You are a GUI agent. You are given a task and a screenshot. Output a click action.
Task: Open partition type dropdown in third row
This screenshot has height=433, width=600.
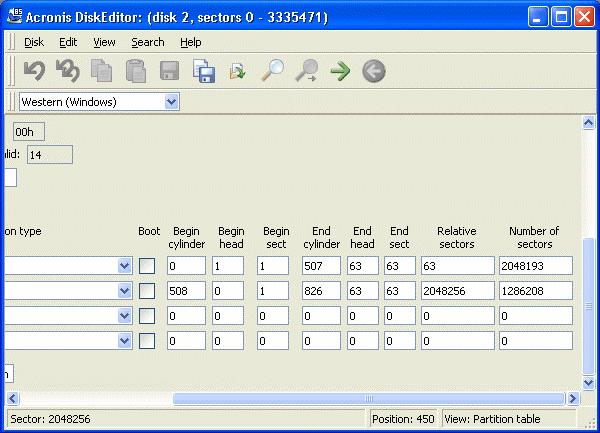(124, 316)
